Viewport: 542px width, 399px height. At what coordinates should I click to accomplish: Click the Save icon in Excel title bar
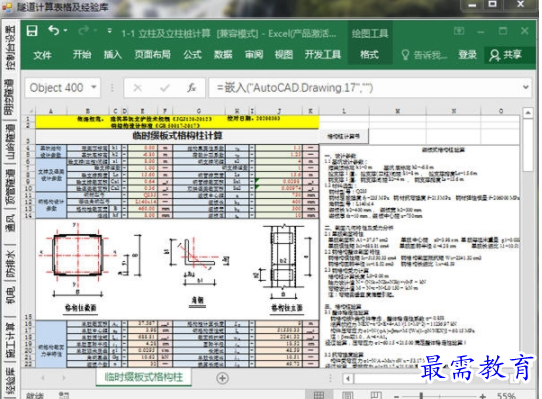pos(32,31)
